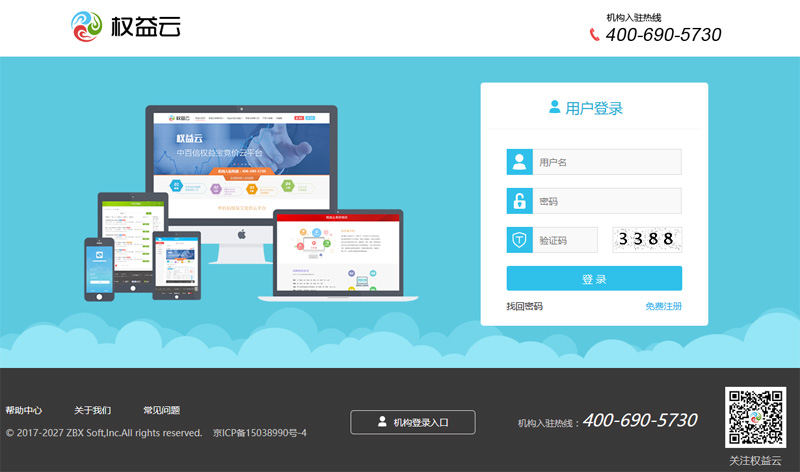Click the padlock icon beside 密码
Image resolution: width=800 pixels, height=472 pixels.
519,201
